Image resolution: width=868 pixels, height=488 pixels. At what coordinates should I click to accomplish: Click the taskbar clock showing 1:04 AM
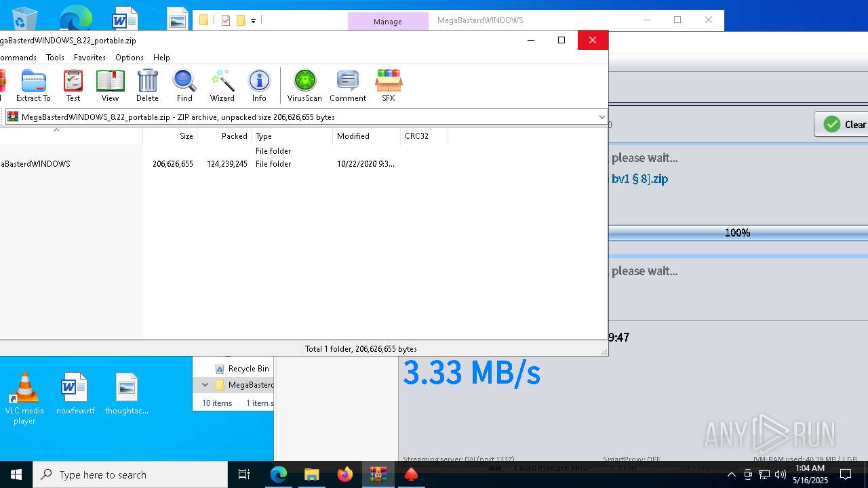click(x=810, y=474)
